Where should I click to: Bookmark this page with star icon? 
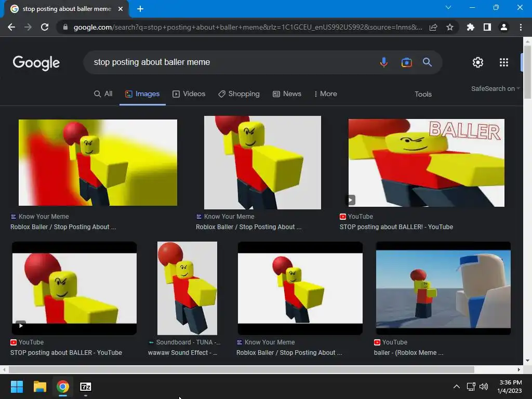point(450,27)
